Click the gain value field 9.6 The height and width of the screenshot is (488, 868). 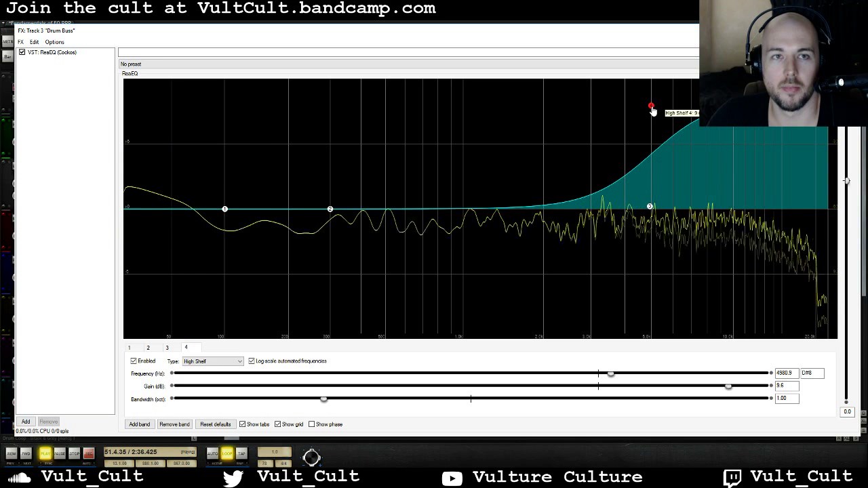(787, 386)
